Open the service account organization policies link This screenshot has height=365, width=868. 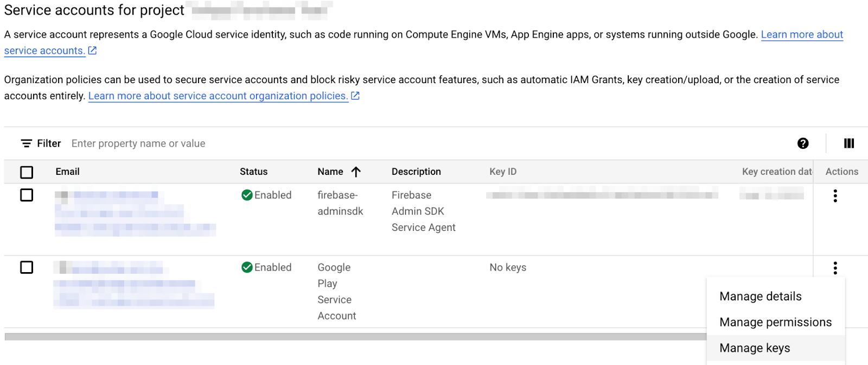(x=218, y=96)
